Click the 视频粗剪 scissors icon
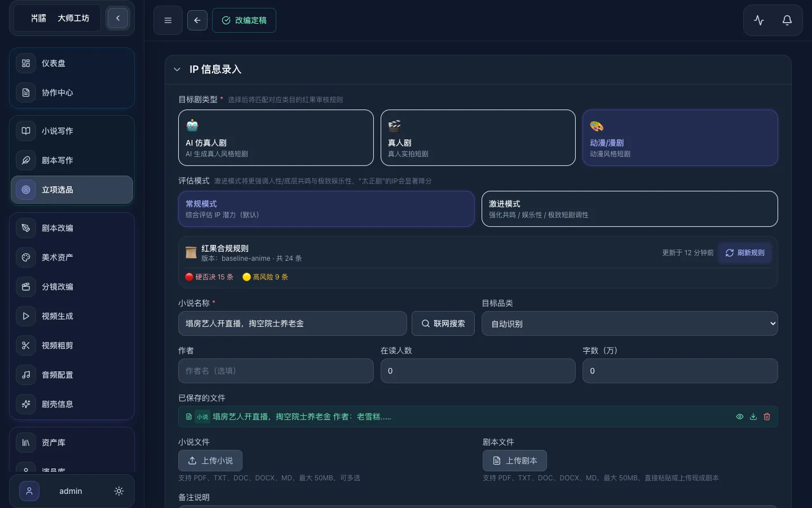The width and height of the screenshot is (812, 508). tap(26, 345)
